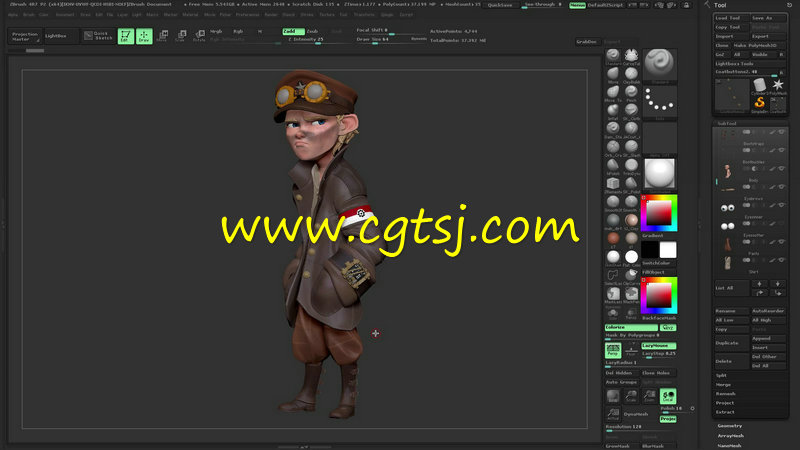800x450 pixels.
Task: Pick the TrimDynamic brush icon
Action: 631,167
